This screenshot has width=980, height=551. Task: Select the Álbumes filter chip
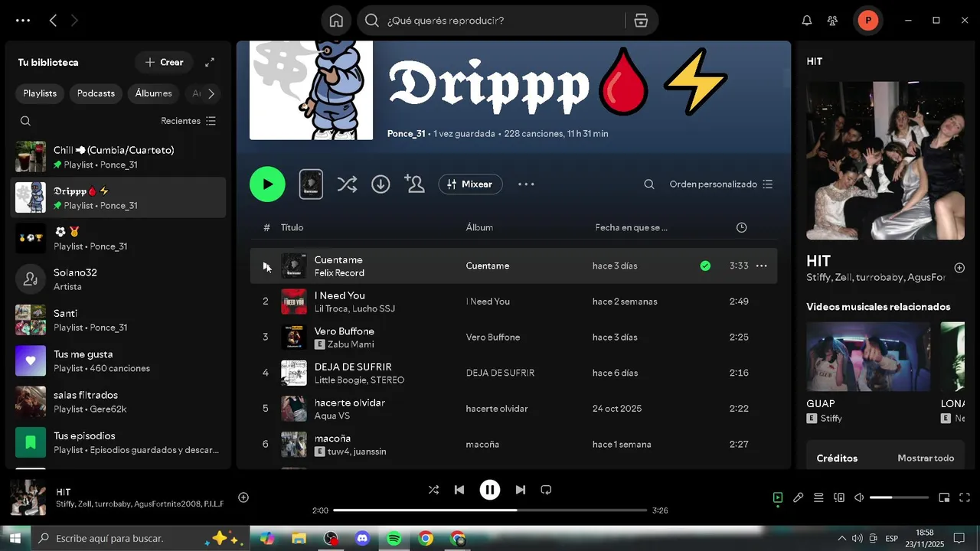click(x=153, y=93)
